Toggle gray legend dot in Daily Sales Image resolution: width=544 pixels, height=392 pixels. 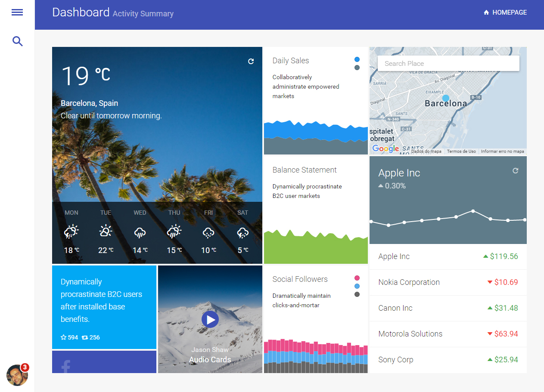click(x=357, y=68)
